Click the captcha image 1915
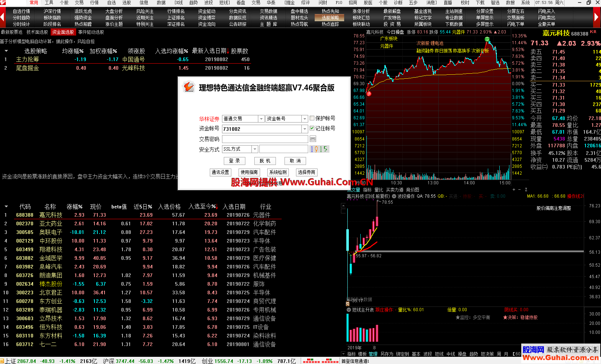Image resolution: width=601 pixels, height=364 pixels. 319,149
